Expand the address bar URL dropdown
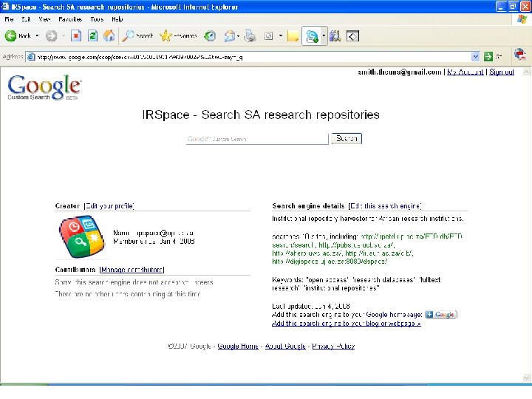 click(x=475, y=57)
